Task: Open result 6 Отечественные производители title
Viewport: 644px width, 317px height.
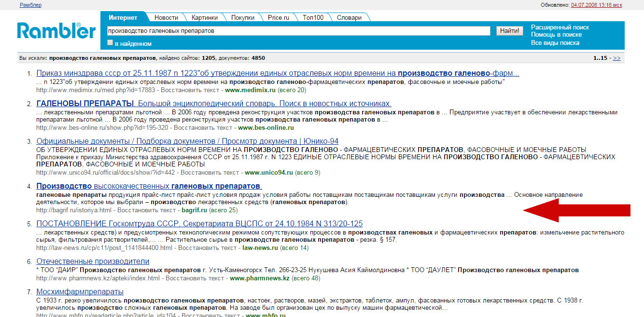Action: [93, 262]
